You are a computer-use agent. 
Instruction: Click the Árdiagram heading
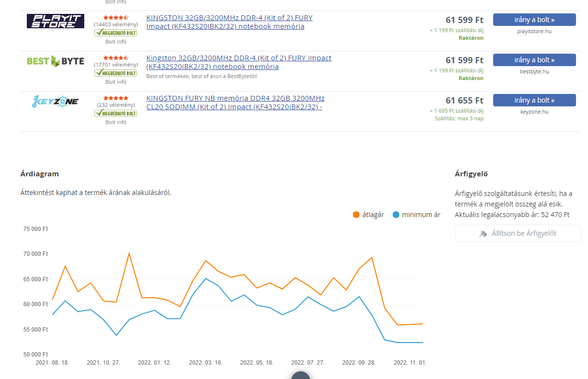click(x=40, y=174)
